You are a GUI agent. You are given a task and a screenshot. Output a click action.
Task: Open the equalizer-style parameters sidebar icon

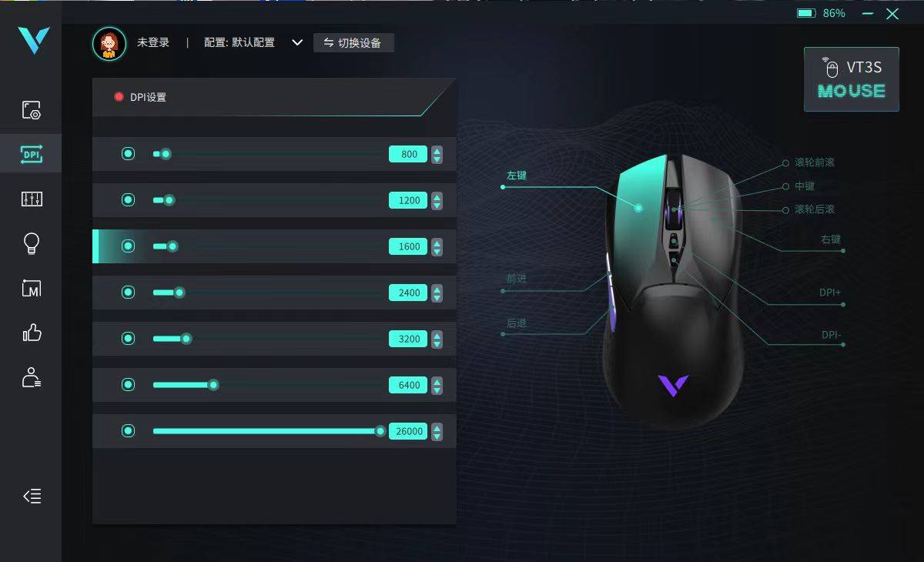(32, 199)
